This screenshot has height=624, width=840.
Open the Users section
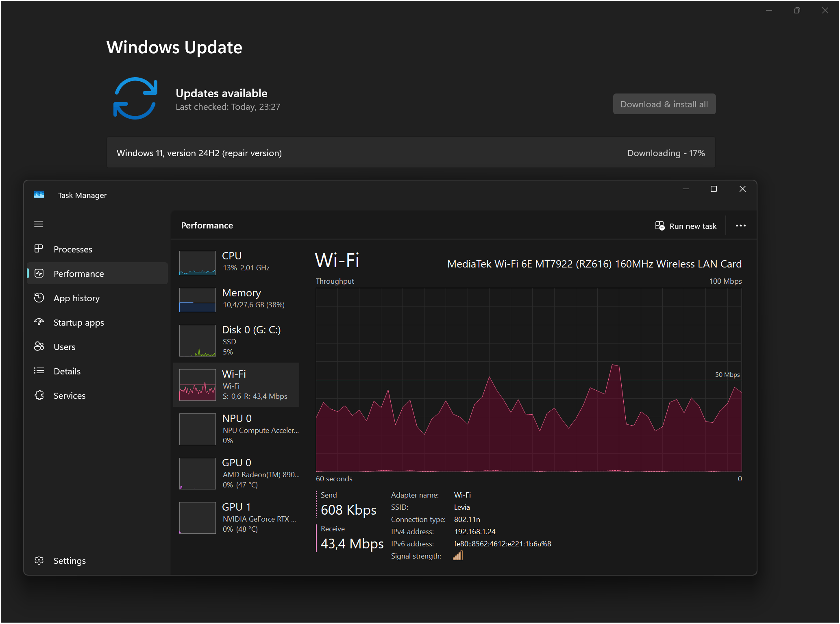[x=64, y=347]
